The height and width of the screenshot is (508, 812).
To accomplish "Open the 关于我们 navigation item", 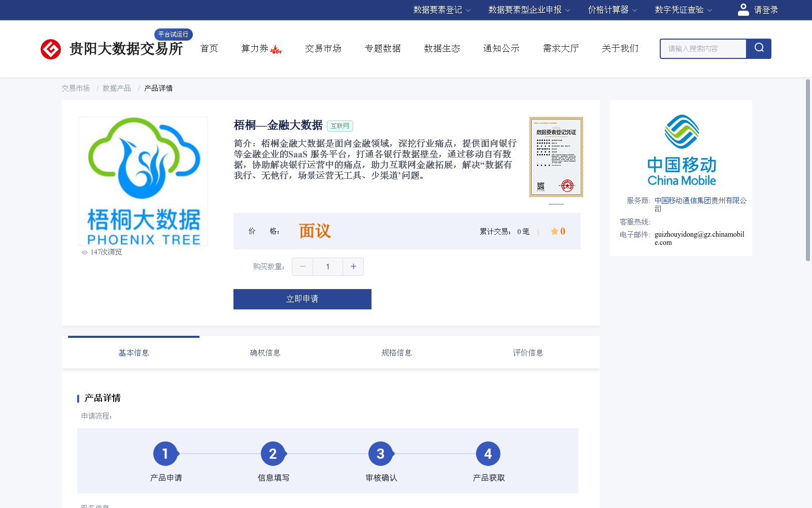I will point(620,49).
